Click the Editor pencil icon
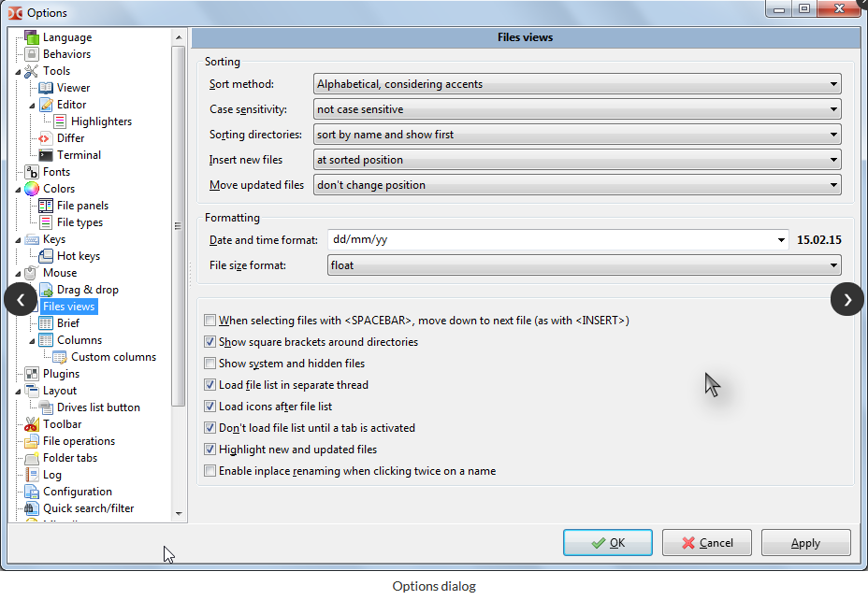Screen dimensions: 868x600 46,105
